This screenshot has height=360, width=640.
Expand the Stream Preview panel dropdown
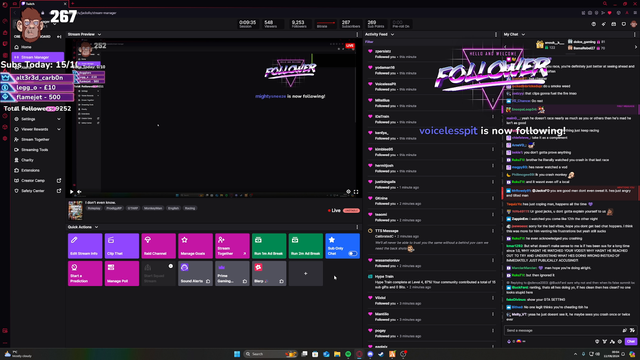[x=99, y=34]
